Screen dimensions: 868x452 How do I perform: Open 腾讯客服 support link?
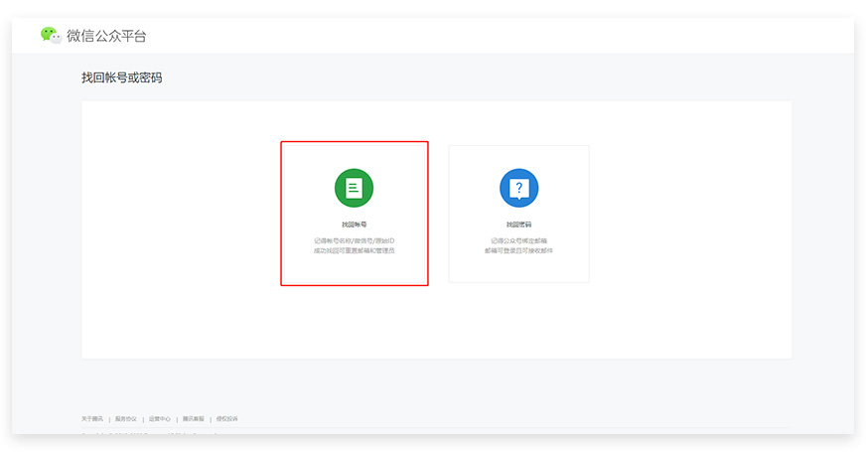tap(193, 418)
